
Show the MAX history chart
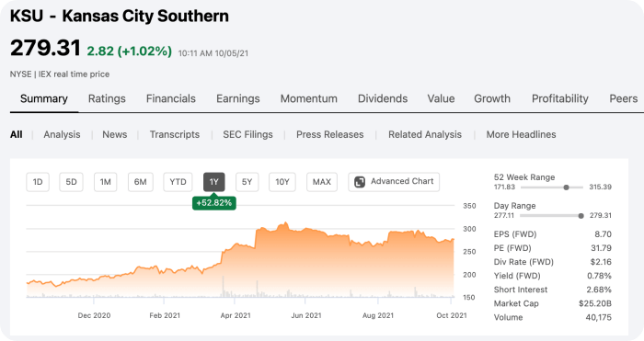[322, 182]
